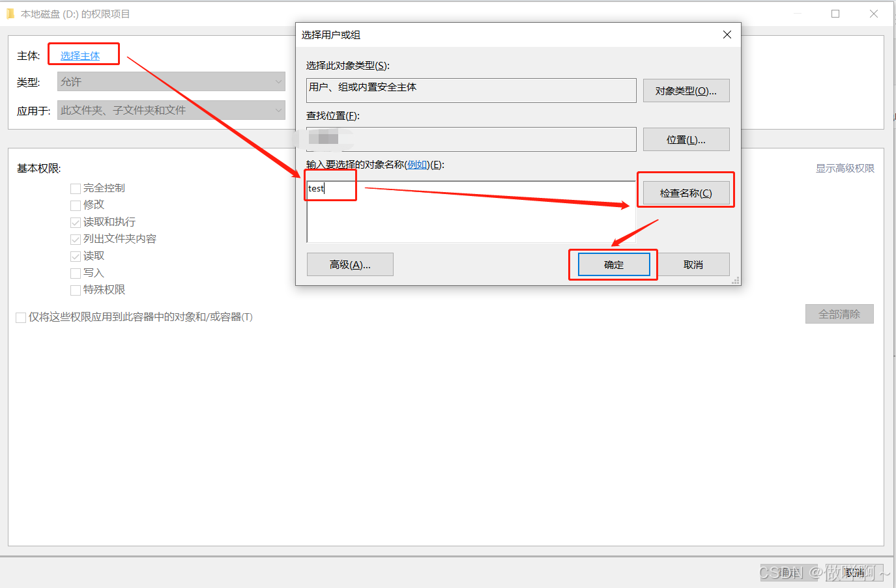
Task: Close the 本地磁盘 (D:) 的权限项目 window
Action: pyautogui.click(x=874, y=14)
